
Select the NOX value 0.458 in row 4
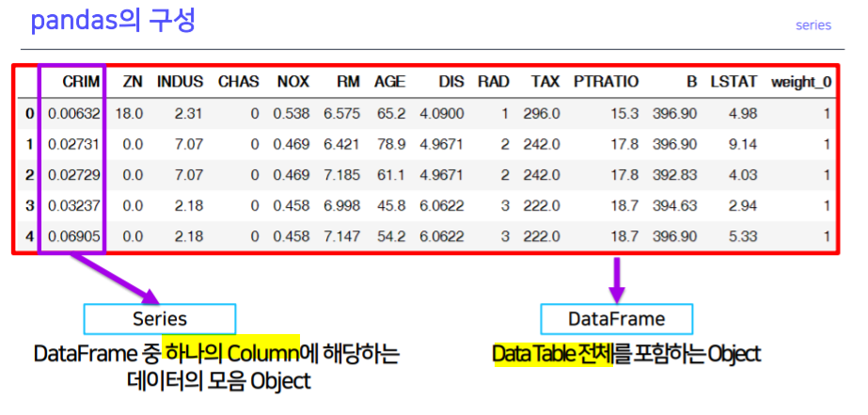(292, 236)
